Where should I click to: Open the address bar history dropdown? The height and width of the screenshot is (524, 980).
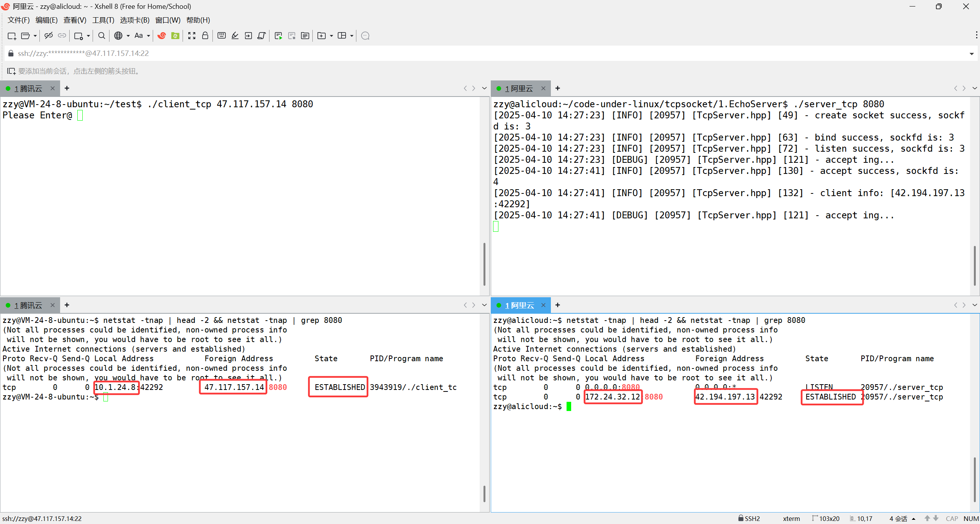click(971, 54)
